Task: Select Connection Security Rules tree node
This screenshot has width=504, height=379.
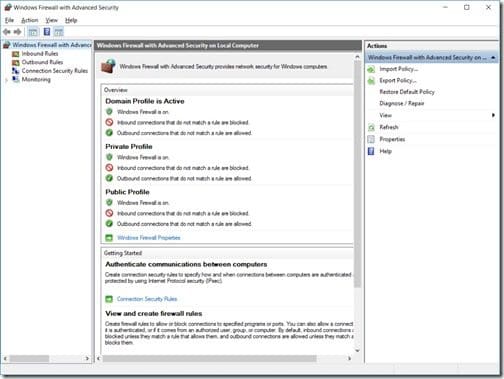Action: click(x=55, y=71)
